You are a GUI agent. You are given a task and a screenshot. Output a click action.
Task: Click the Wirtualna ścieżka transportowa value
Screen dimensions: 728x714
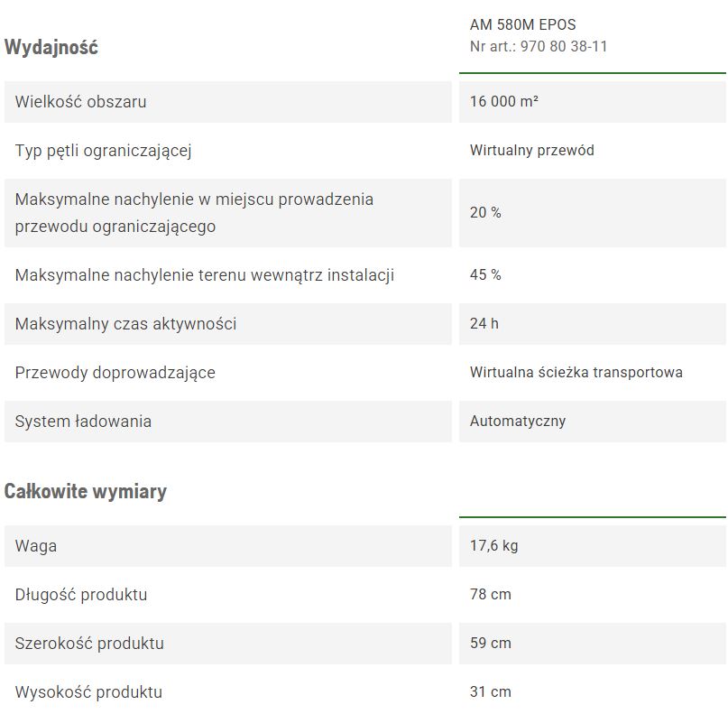[x=576, y=373]
